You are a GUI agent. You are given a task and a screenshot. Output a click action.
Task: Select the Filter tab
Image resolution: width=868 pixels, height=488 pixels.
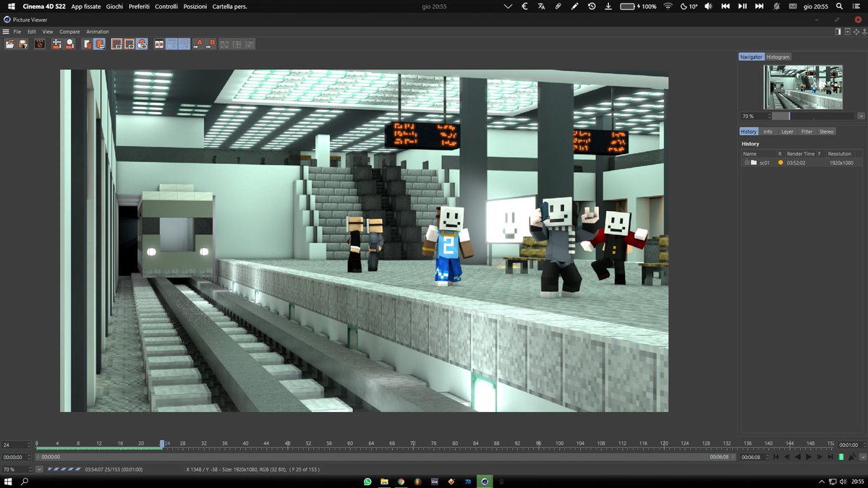click(807, 132)
